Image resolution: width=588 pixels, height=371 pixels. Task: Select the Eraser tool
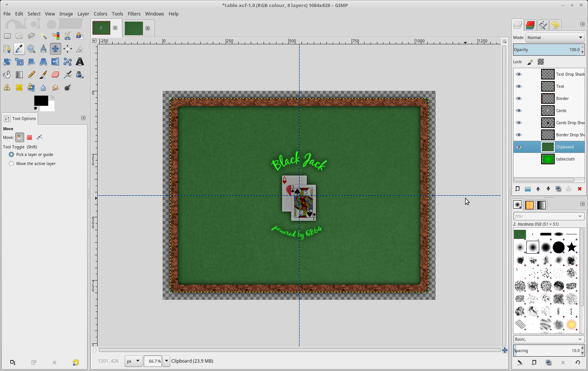(56, 75)
